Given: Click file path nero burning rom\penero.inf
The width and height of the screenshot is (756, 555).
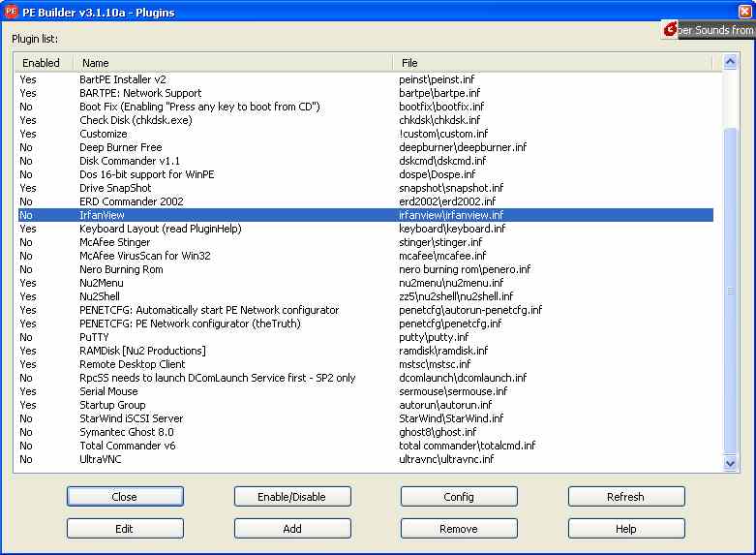Looking at the screenshot, I should click(x=465, y=269).
